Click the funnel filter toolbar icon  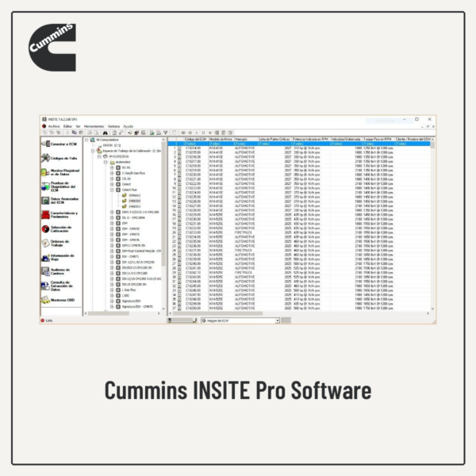(166, 132)
